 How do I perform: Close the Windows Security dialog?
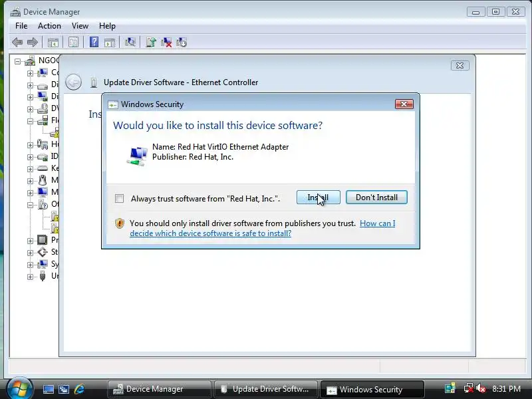click(404, 104)
